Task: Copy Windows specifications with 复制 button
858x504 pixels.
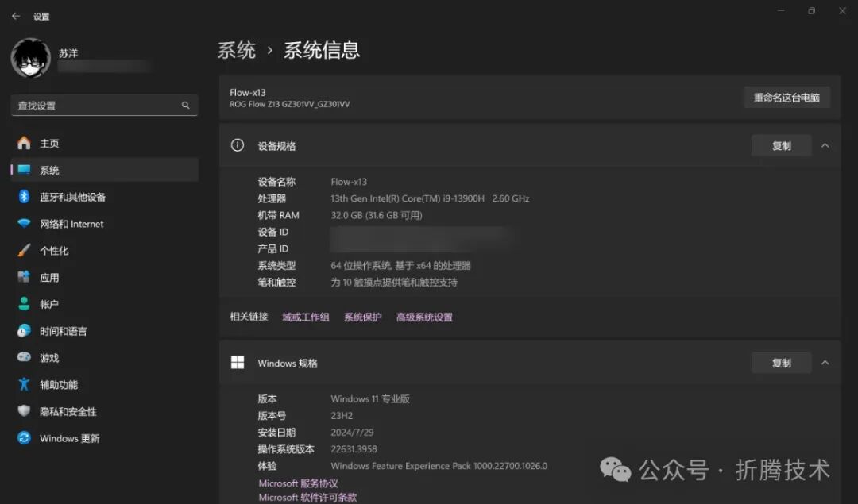Action: point(781,363)
